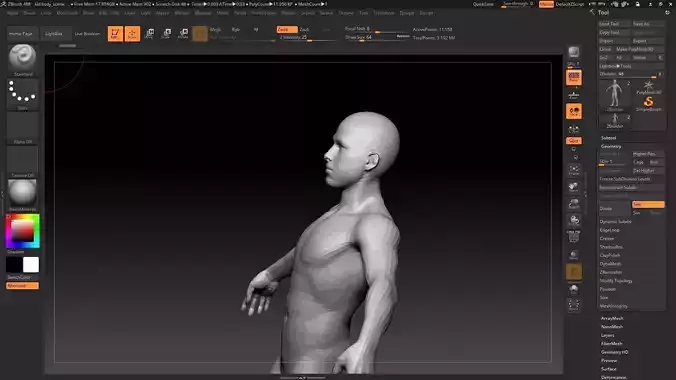Adjust the Draw Size slider
This screenshot has height=380, width=676.
click(x=376, y=38)
